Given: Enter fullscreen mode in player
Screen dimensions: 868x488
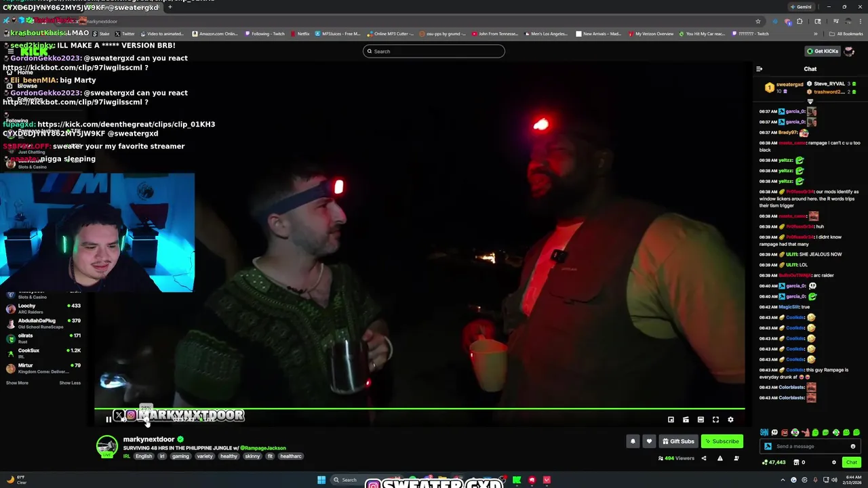Looking at the screenshot, I should click(x=715, y=420).
